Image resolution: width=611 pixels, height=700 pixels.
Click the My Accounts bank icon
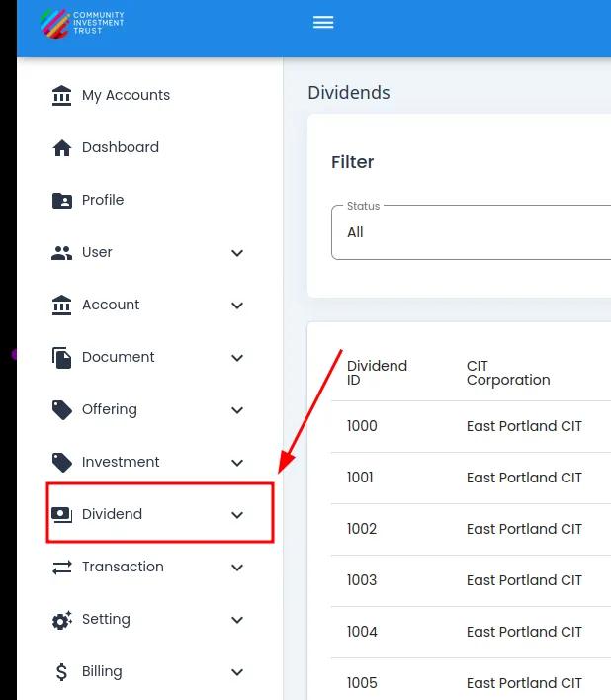[x=61, y=95]
